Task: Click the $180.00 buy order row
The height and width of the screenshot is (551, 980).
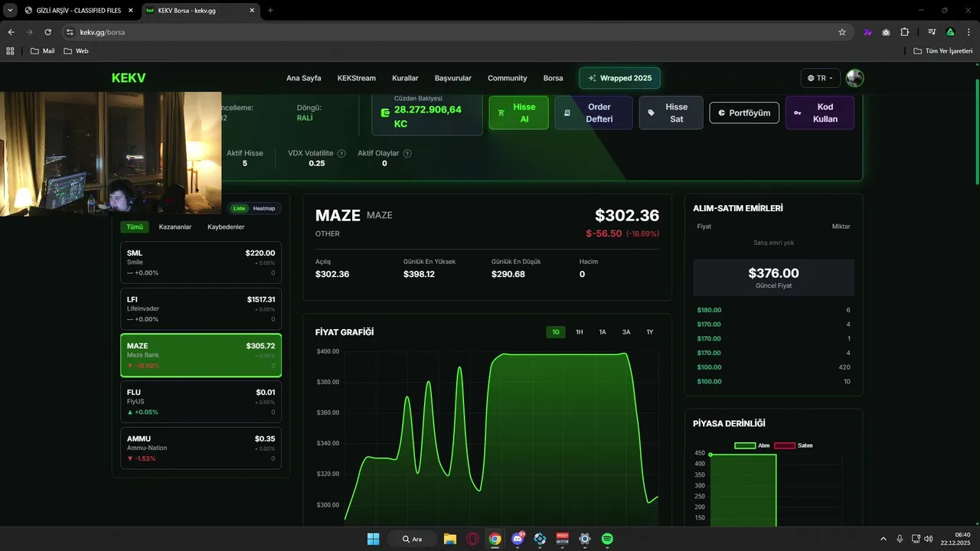Action: pos(773,310)
